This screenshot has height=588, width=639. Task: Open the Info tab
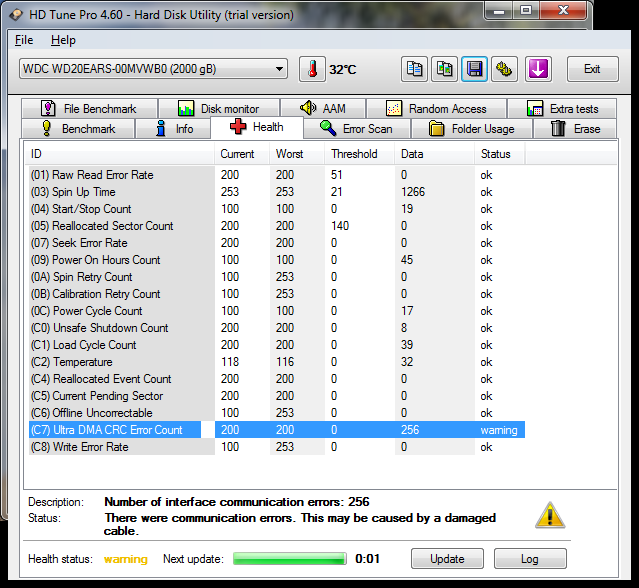coord(173,129)
